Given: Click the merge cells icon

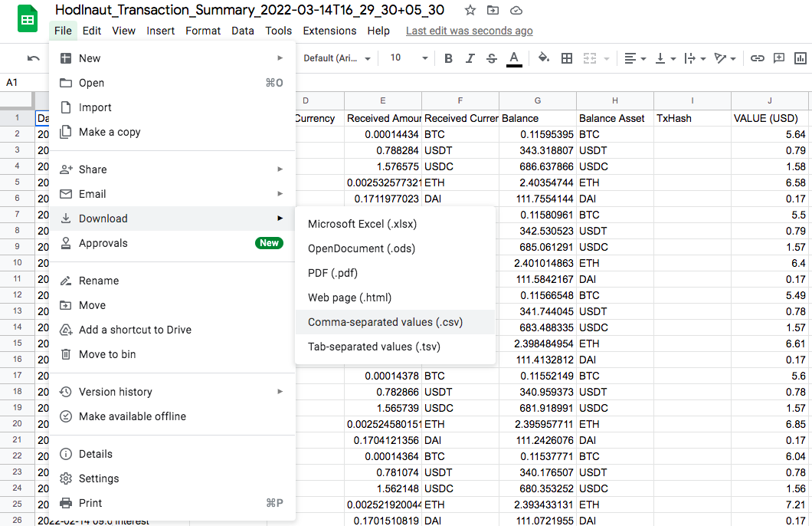Looking at the screenshot, I should point(590,58).
